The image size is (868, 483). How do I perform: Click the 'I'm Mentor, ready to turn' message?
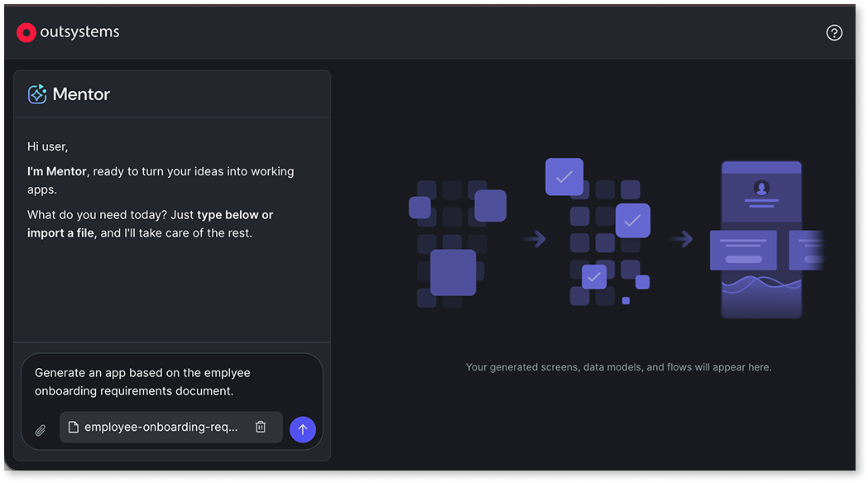(161, 180)
